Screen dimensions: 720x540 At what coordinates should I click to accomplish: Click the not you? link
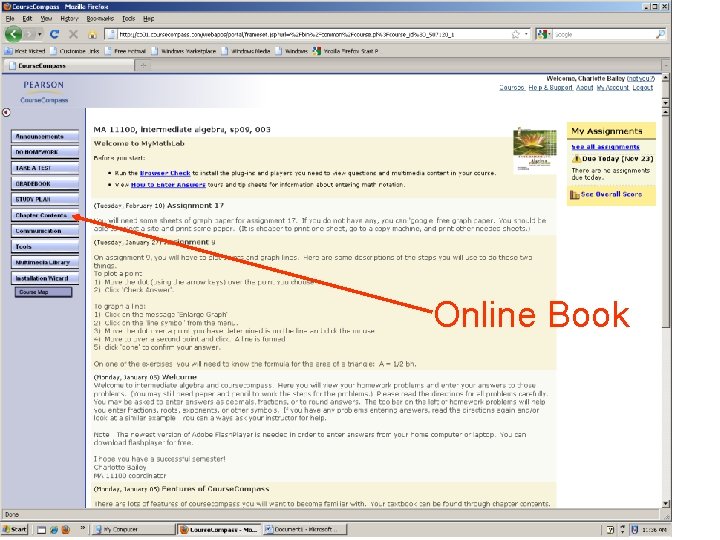click(x=641, y=79)
